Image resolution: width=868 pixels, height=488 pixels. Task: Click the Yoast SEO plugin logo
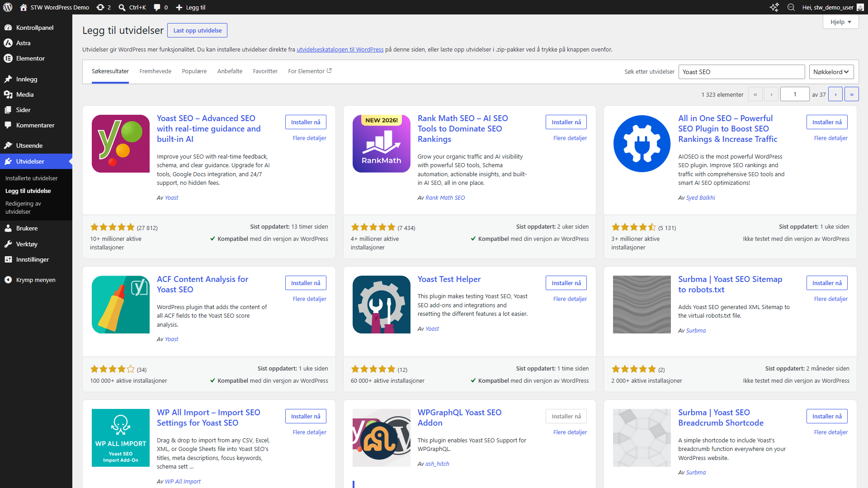coord(121,144)
